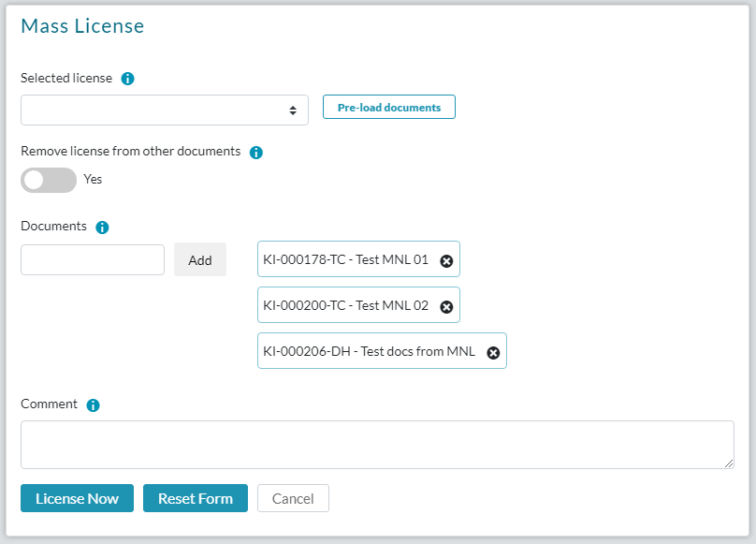Click the Comment box resize handle
Screen dimensions: 756x544
pos(729,463)
